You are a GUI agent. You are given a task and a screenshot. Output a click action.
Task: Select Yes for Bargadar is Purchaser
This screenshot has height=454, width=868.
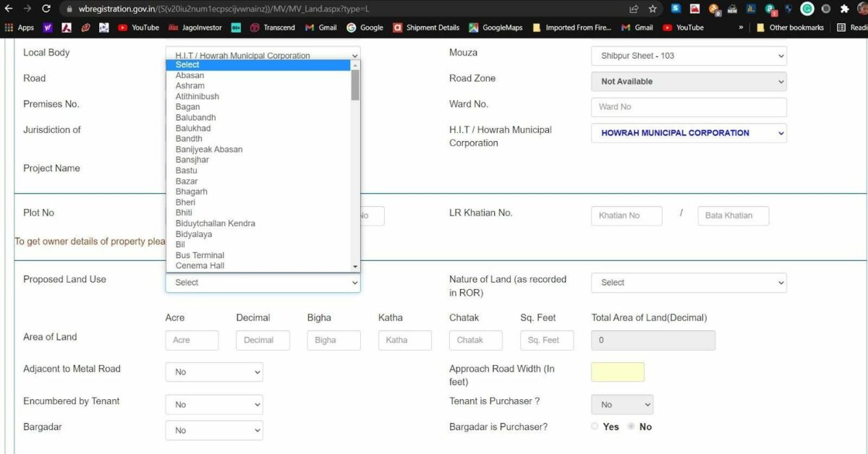coord(595,427)
